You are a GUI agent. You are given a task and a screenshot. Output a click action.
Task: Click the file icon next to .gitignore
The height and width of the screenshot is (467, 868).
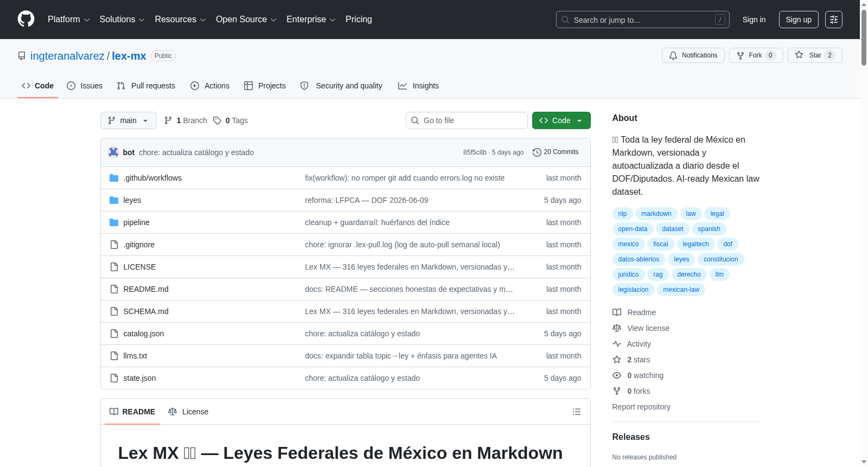point(114,245)
